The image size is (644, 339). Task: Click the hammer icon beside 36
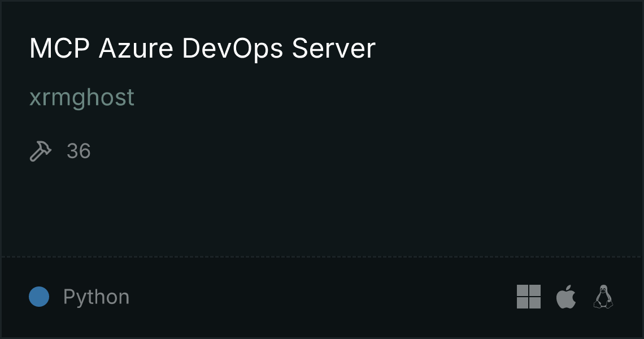41,151
